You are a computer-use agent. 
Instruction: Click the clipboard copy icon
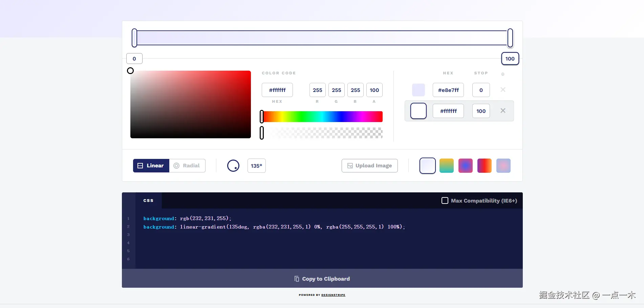[297, 278]
